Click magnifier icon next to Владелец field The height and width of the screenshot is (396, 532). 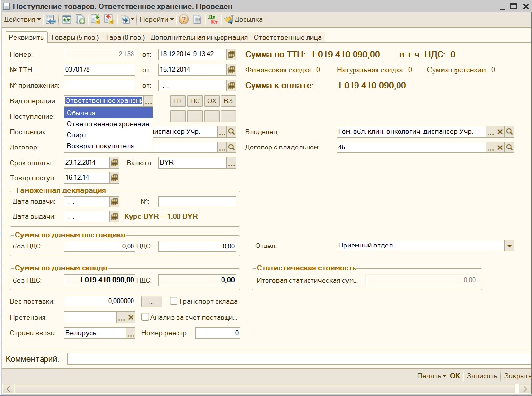pyautogui.click(x=509, y=132)
